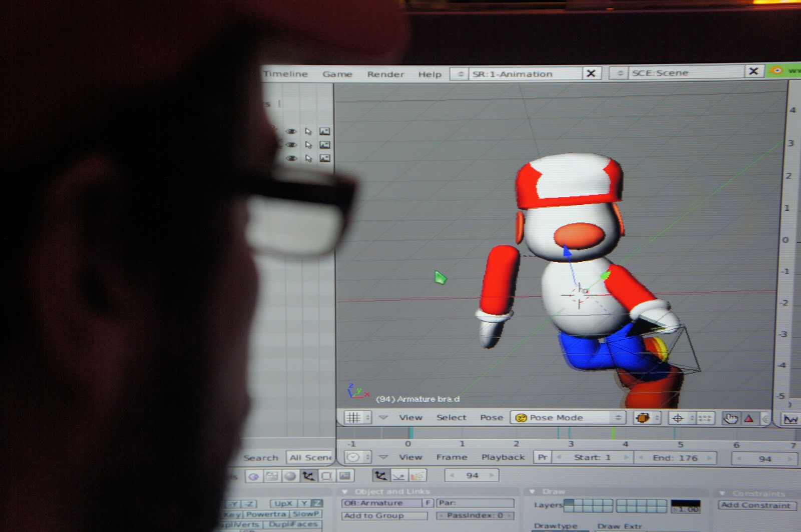801x532 pixels.
Task: Toggle the SlowPar button
Action: click(305, 514)
